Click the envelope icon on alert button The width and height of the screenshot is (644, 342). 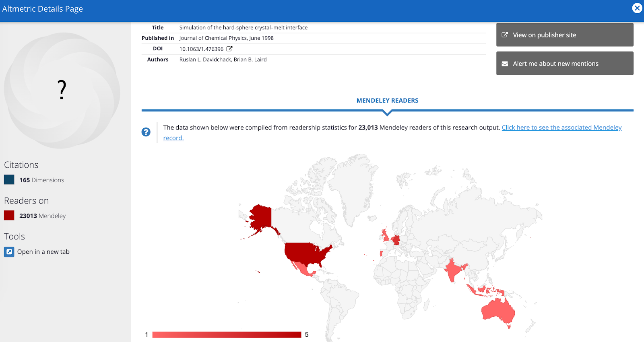coord(505,64)
